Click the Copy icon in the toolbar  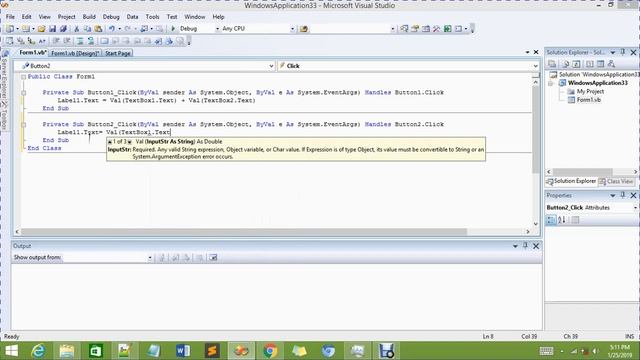(x=87, y=29)
